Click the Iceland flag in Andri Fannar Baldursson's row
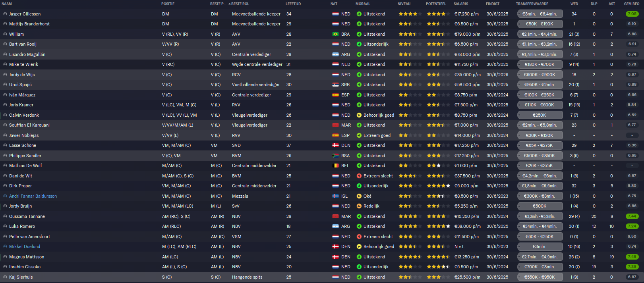644x283 pixels. coord(335,196)
